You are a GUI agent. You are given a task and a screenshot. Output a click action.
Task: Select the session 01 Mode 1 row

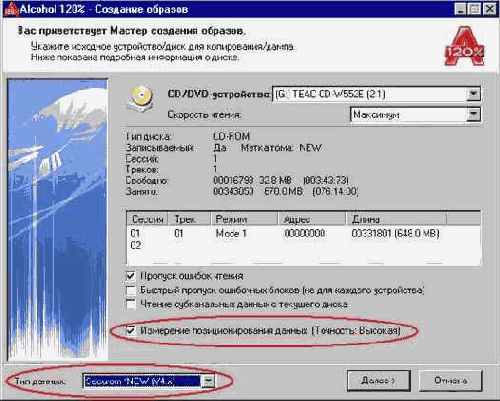coord(303,233)
